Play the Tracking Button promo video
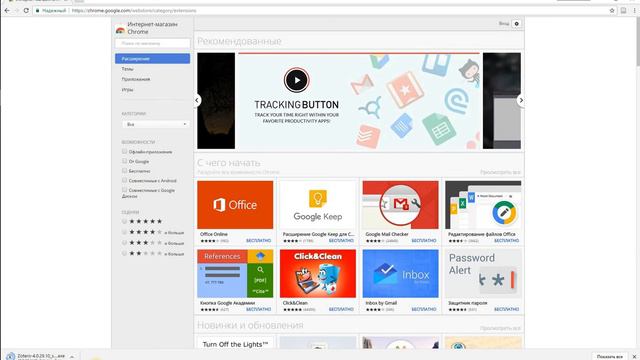 coord(296,80)
